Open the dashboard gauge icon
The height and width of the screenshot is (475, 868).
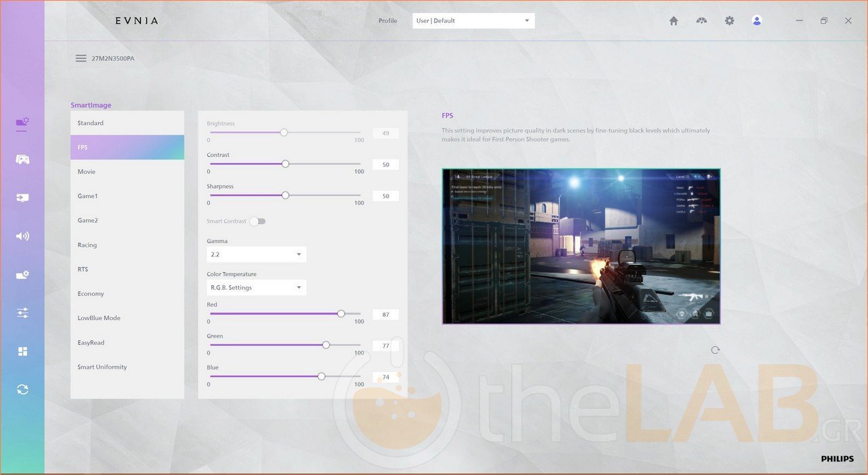701,20
